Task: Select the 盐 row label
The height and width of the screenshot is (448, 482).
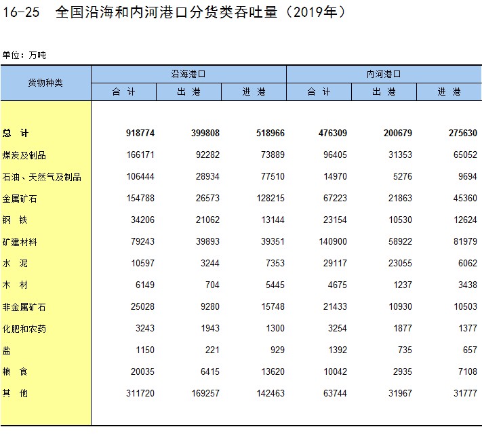Action: [7, 350]
